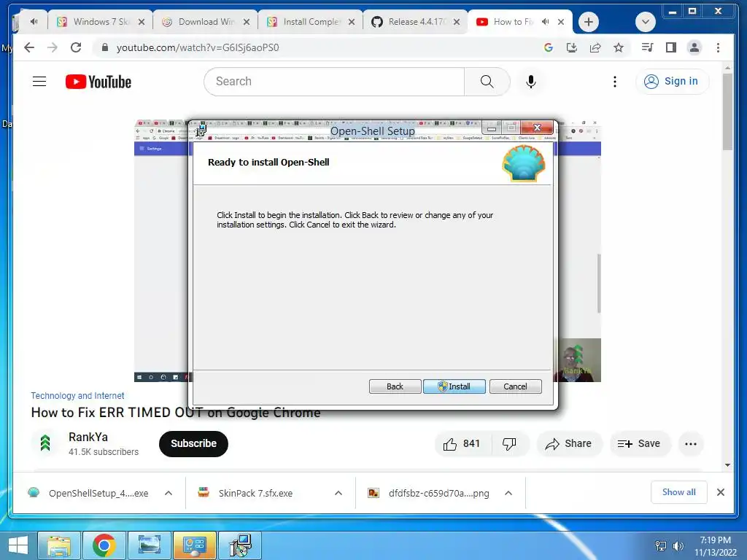
Task: Open a new tab with plus button
Action: 589,22
